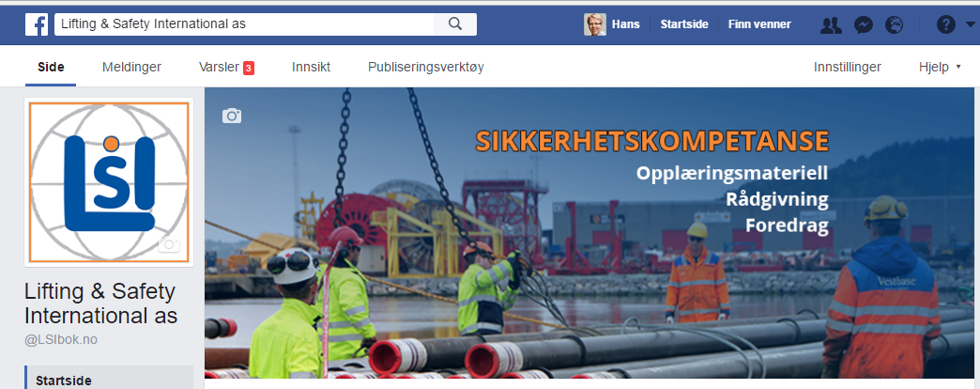Click into the Facebook search field
980x389 pixels.
244,24
